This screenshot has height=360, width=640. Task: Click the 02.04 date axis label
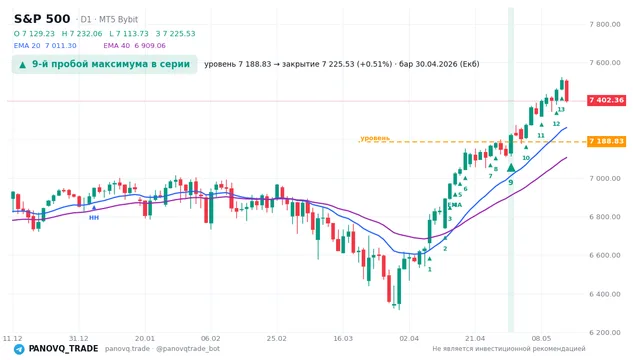click(409, 338)
